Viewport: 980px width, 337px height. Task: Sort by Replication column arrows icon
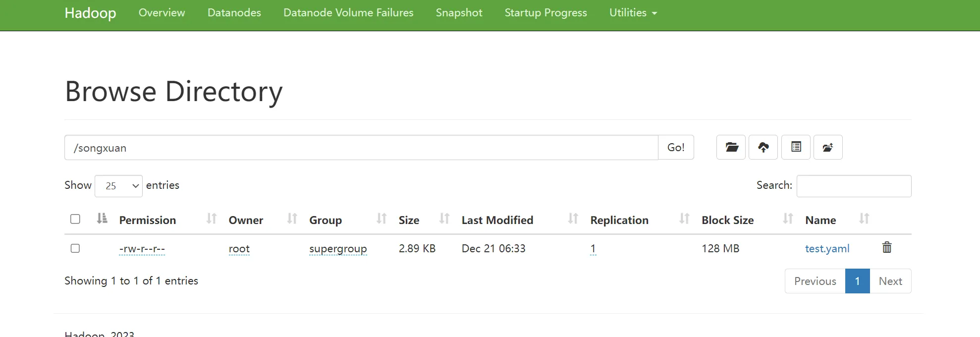click(x=684, y=219)
